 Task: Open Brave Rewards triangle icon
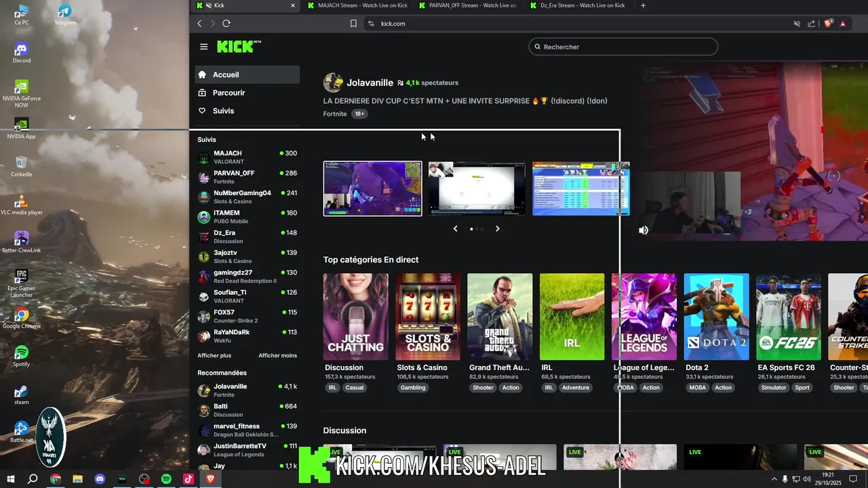(x=843, y=24)
